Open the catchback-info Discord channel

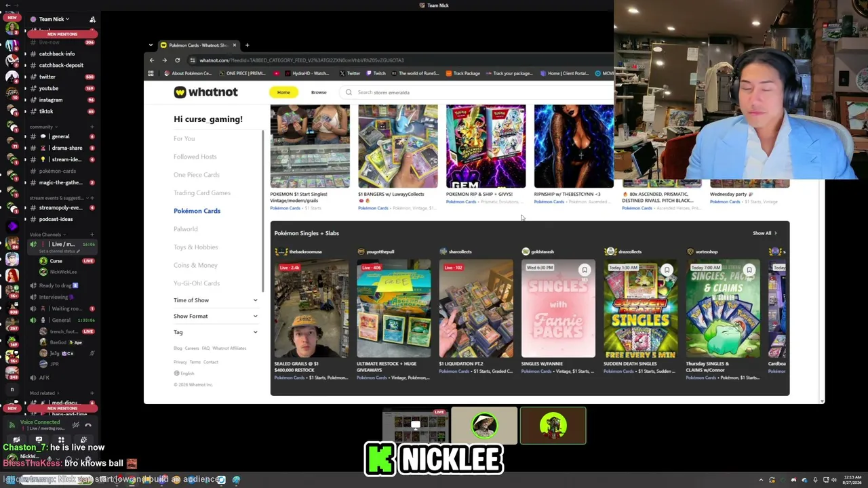[57, 54]
